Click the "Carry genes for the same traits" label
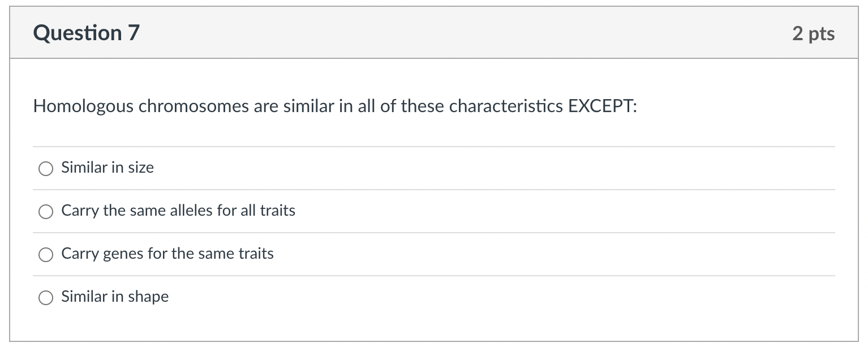The image size is (868, 351). click(x=167, y=254)
